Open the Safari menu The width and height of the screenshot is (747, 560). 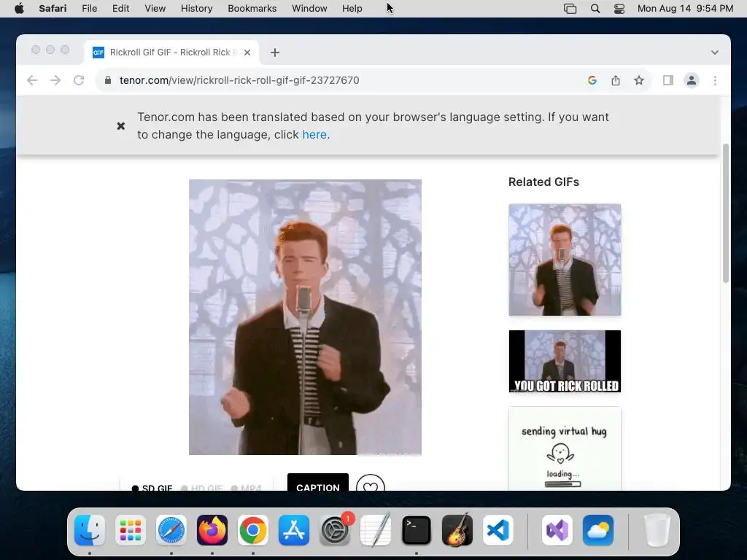pyautogui.click(x=53, y=9)
